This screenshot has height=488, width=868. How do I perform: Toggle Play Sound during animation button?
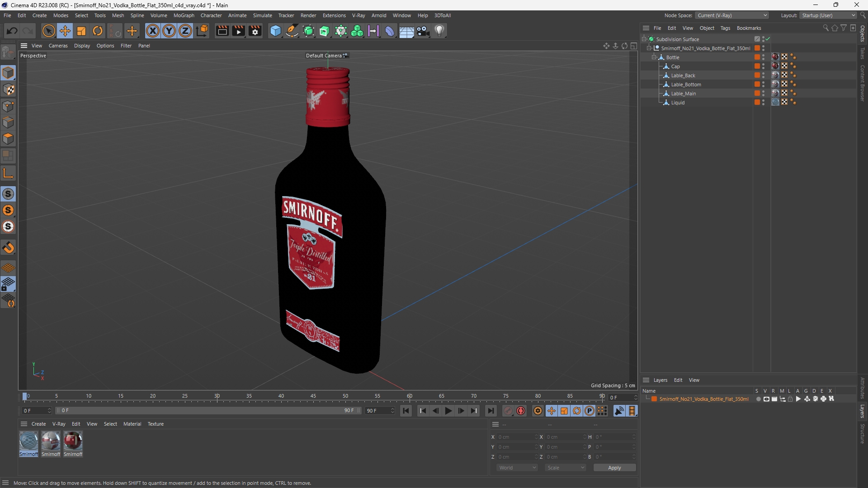click(619, 411)
